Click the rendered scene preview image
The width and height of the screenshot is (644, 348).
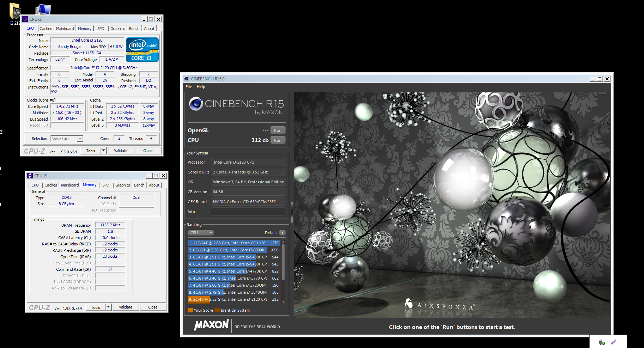tap(452, 205)
